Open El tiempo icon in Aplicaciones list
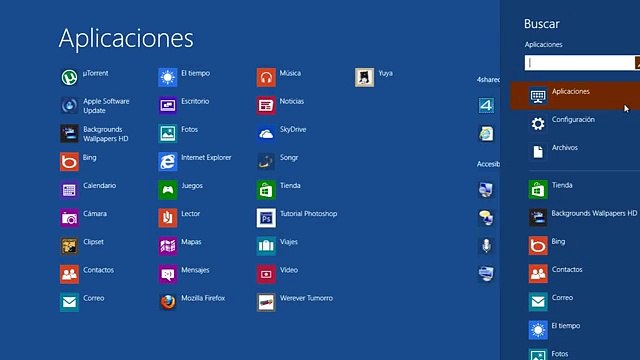The image size is (640, 360). (x=168, y=77)
